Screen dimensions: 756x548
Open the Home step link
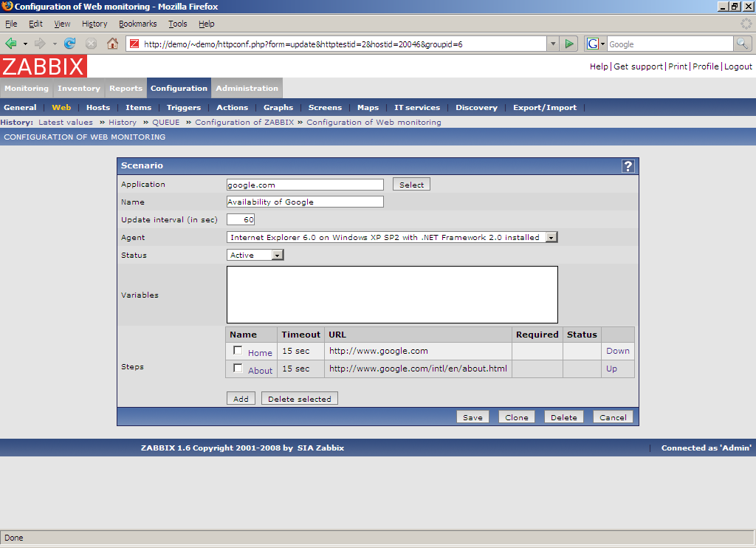260,352
